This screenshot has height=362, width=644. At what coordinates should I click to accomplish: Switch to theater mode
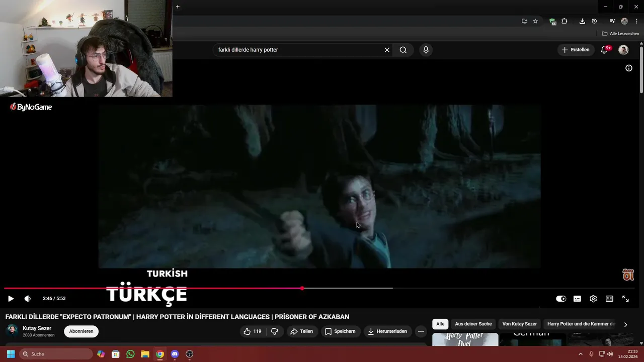(x=609, y=299)
